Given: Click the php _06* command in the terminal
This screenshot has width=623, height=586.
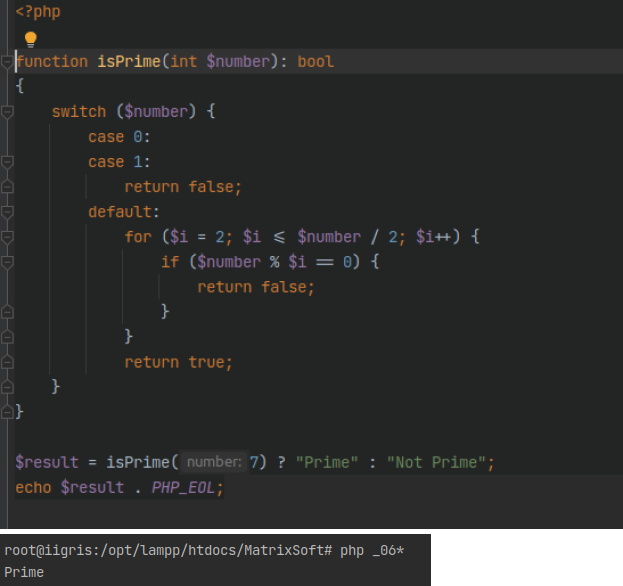Looking at the screenshot, I should pyautogui.click(x=372, y=551).
